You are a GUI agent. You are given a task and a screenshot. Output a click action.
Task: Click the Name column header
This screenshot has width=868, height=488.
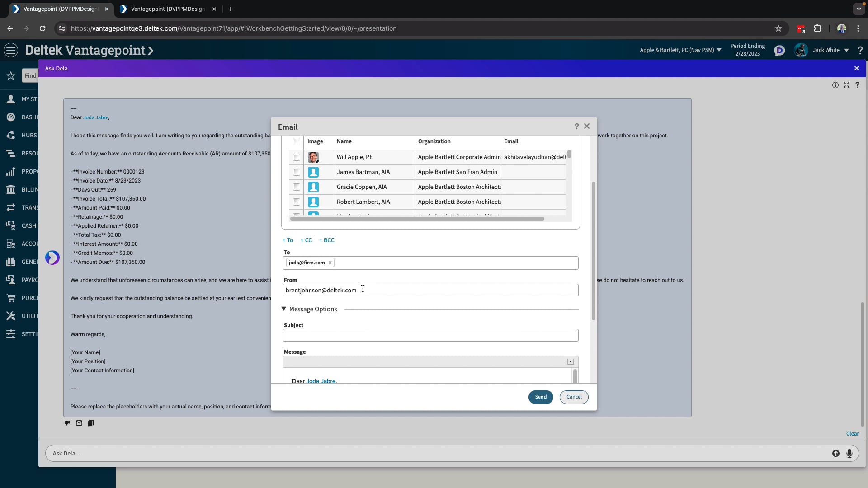tap(344, 141)
